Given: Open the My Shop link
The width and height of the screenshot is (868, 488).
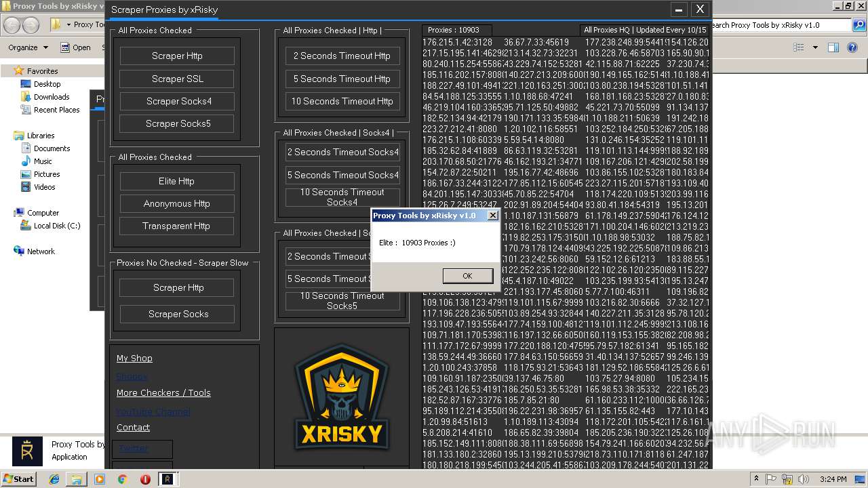Looking at the screenshot, I should 134,358.
